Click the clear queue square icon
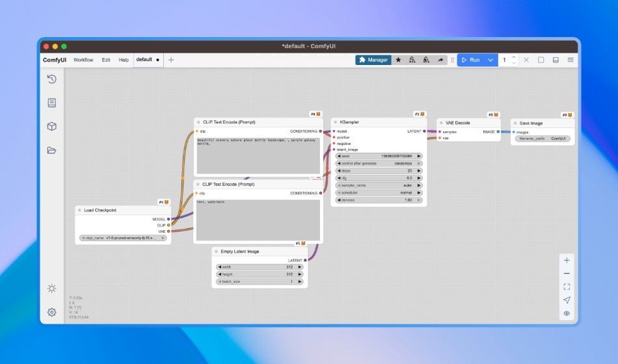The image size is (618, 364). [x=541, y=60]
